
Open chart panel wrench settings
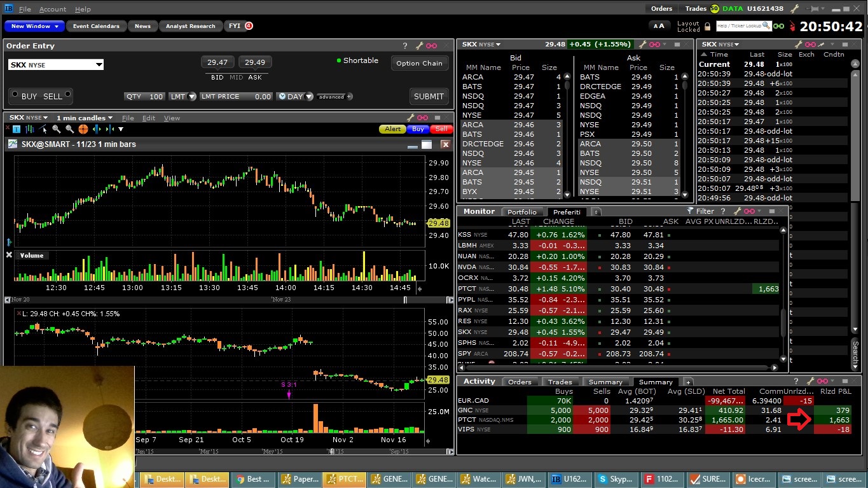click(410, 118)
